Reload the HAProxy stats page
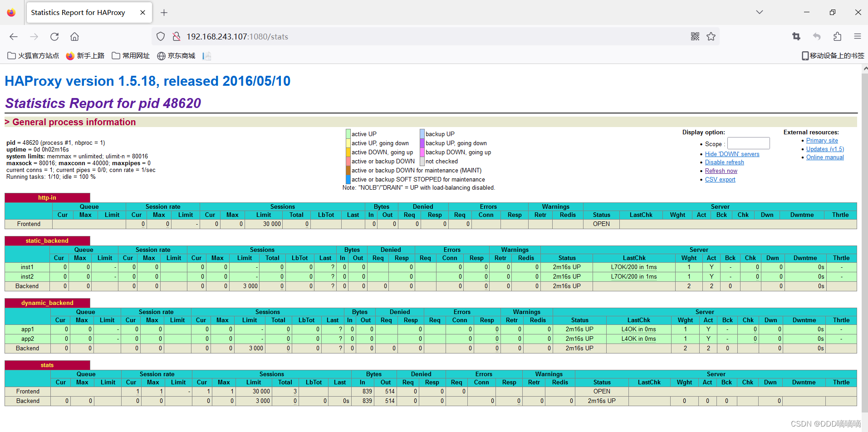The width and height of the screenshot is (868, 432). [x=54, y=37]
